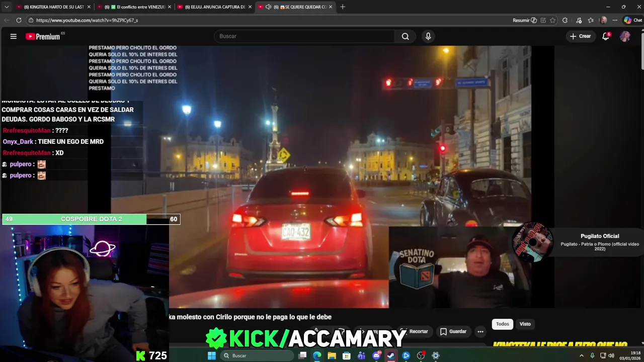Image resolution: width=644 pixels, height=362 pixels.
Task: Click the system tray microphone icon
Action: click(592, 355)
